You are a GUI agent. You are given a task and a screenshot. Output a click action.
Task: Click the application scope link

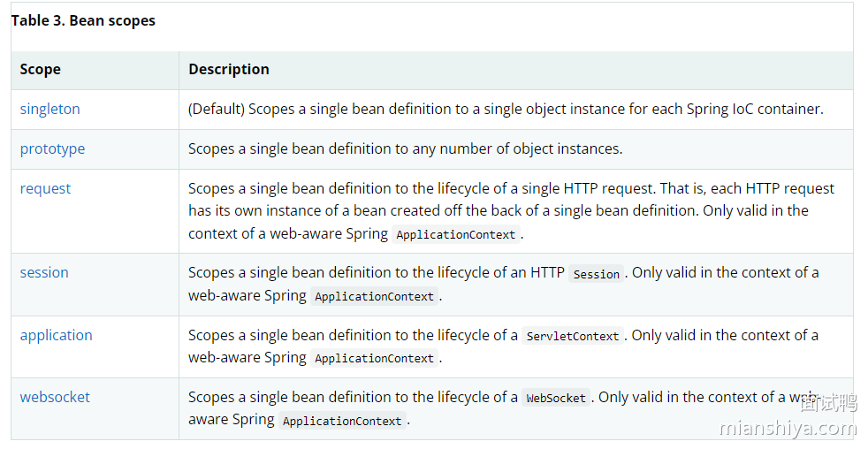click(56, 335)
